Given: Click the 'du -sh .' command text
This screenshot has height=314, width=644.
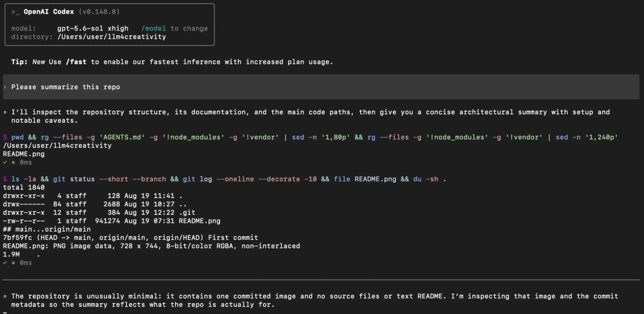Looking at the screenshot, I should [x=430, y=179].
